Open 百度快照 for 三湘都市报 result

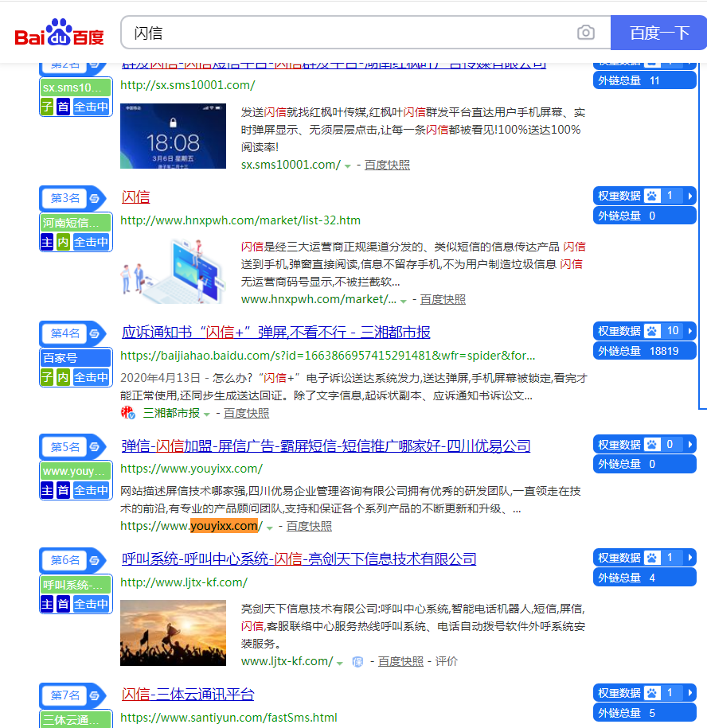[x=246, y=413]
